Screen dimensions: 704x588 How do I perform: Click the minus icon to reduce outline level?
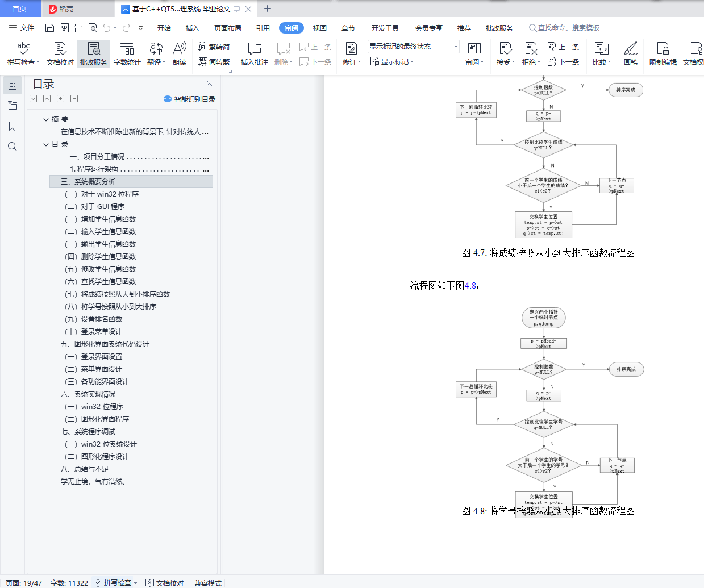pos(74,99)
